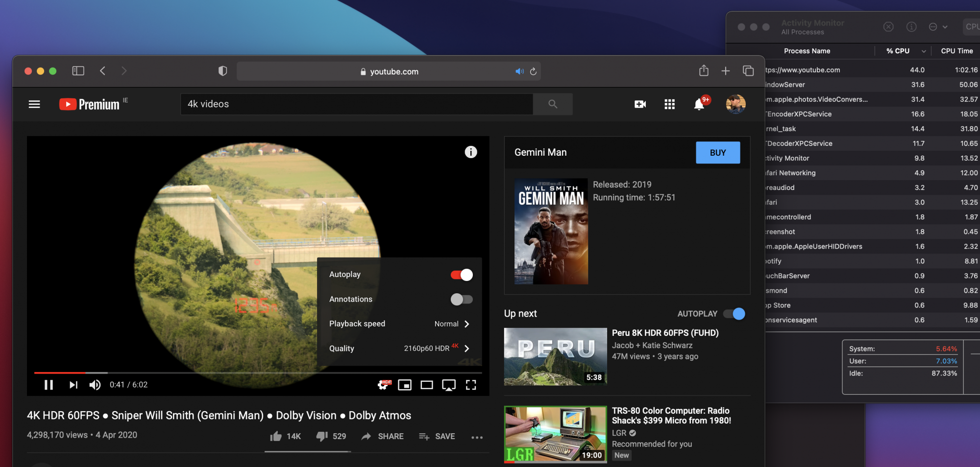The height and width of the screenshot is (467, 980).
Task: Open a new Safari tab
Action: coord(726,71)
